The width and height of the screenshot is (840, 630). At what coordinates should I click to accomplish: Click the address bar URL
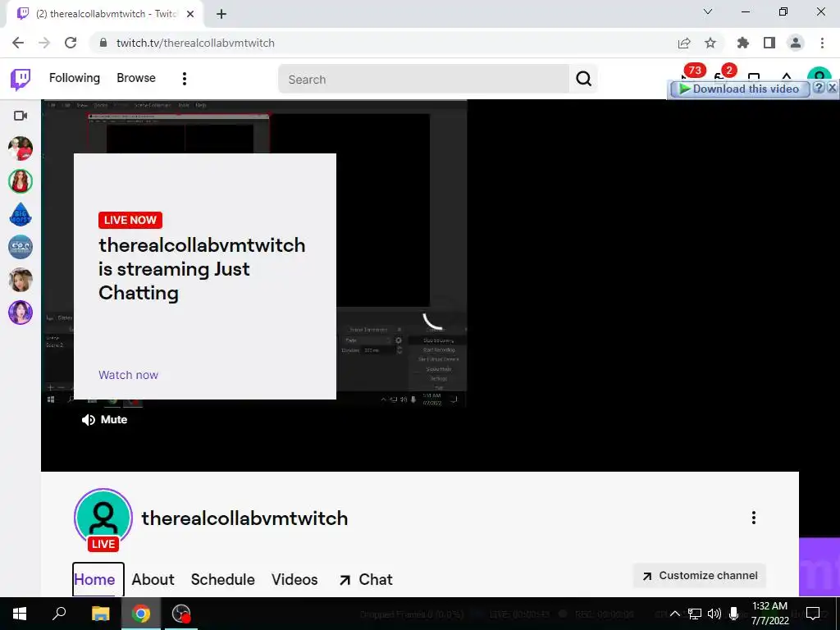(x=195, y=43)
